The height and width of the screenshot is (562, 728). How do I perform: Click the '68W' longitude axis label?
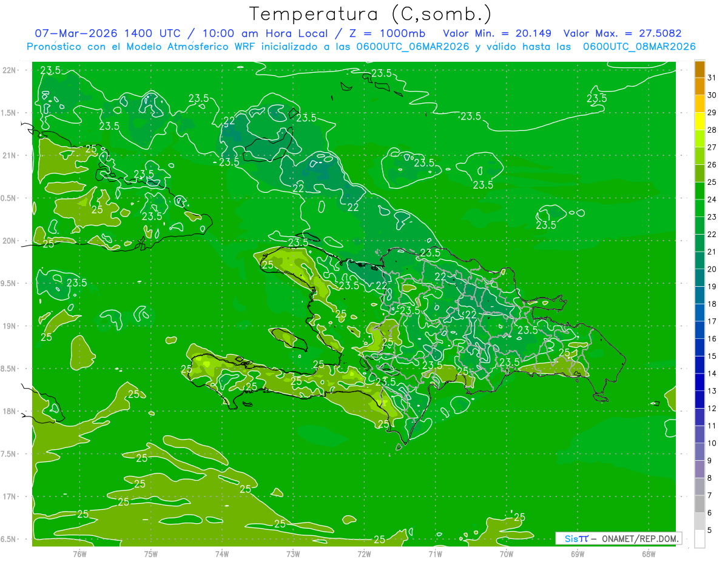pos(648,554)
